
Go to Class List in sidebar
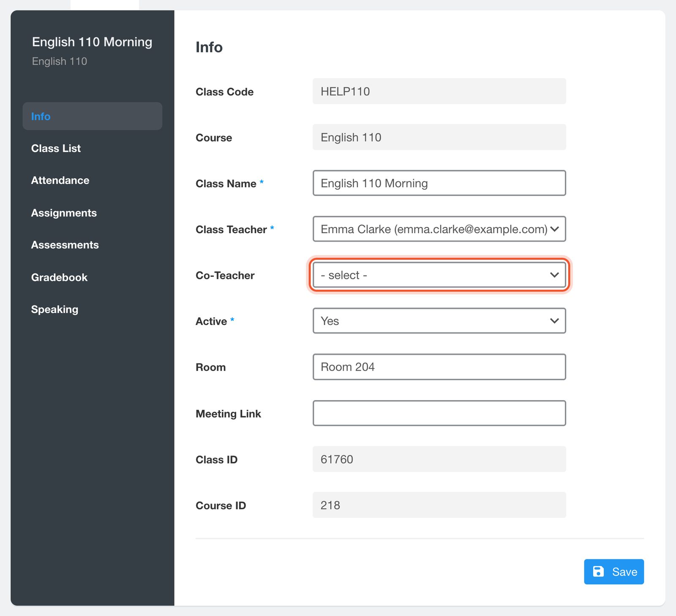click(56, 148)
